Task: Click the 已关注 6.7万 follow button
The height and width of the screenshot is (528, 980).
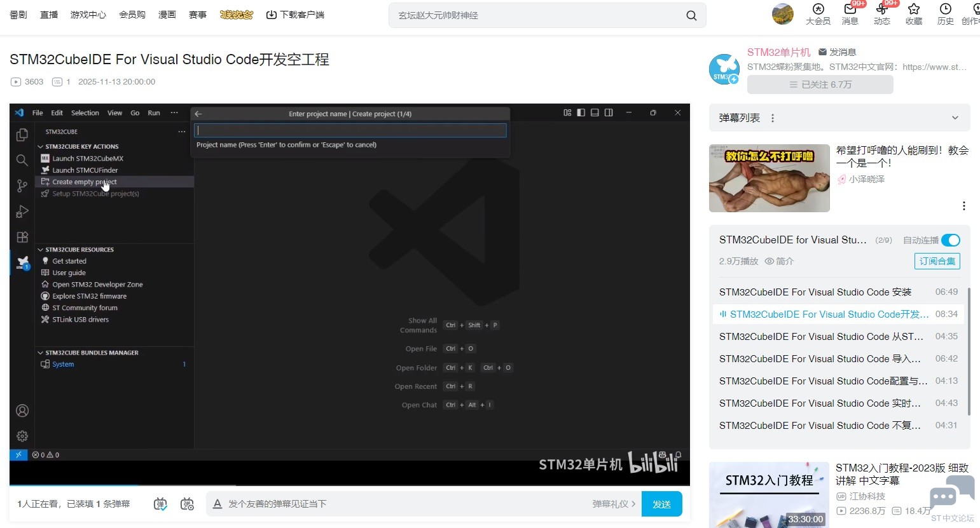Action: (x=820, y=85)
